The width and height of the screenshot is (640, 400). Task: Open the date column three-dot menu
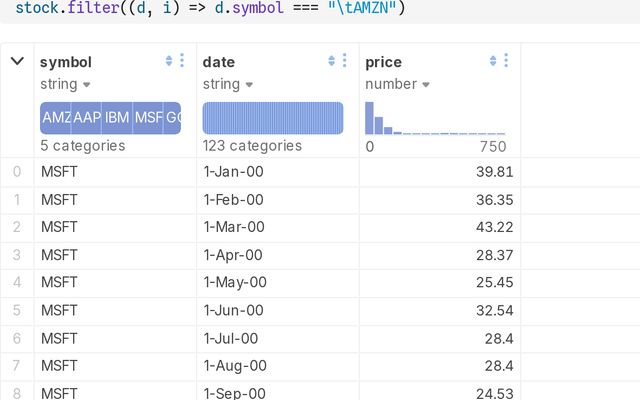(x=344, y=61)
